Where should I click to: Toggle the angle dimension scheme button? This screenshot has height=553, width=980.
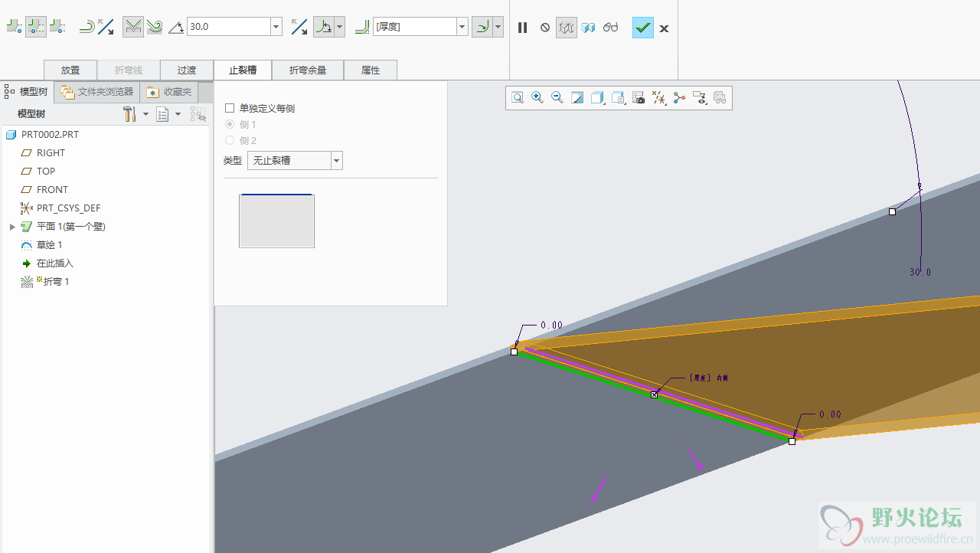pos(324,27)
